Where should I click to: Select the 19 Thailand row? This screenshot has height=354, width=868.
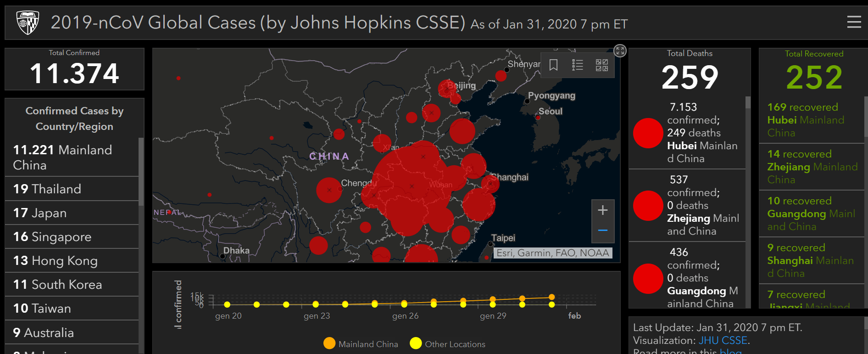tap(72, 189)
